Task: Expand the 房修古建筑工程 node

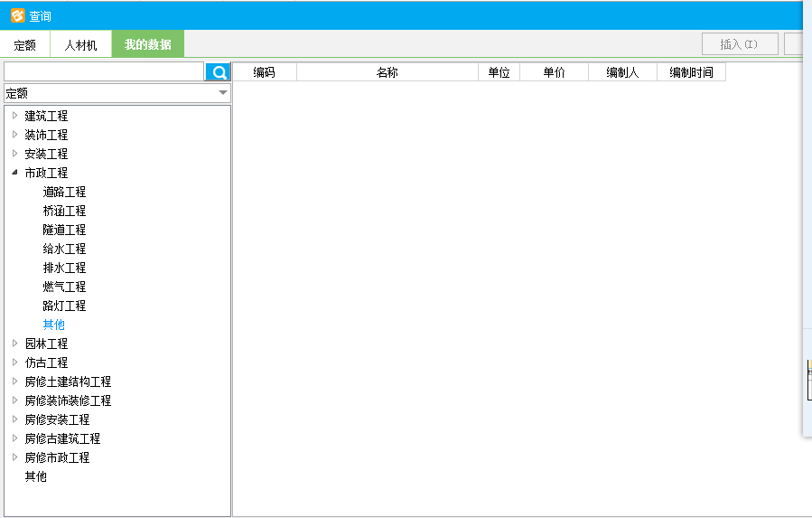Action: [15, 438]
